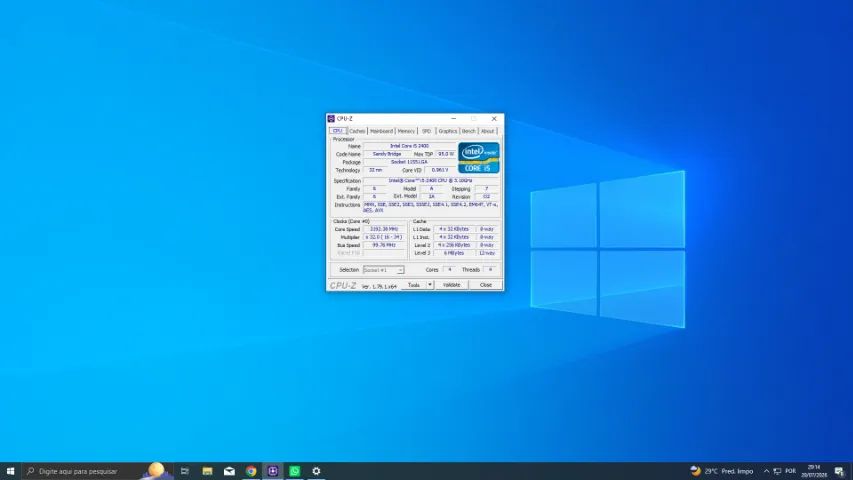Click the Validate button

[452, 285]
